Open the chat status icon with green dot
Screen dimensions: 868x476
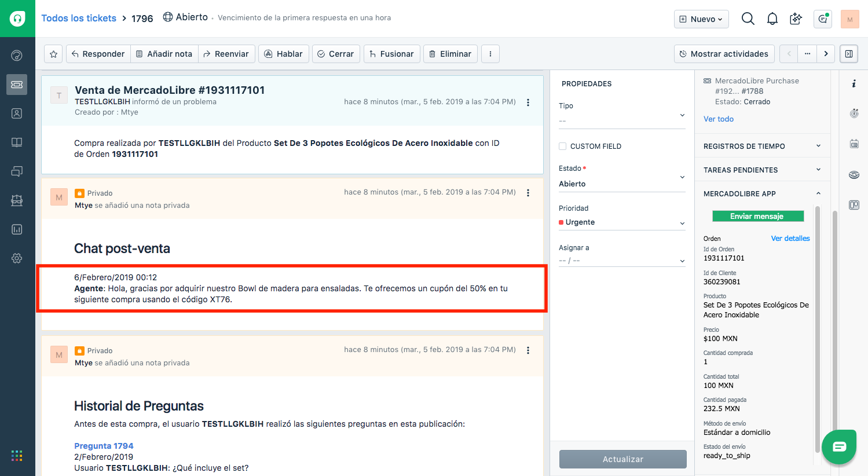pyautogui.click(x=823, y=19)
